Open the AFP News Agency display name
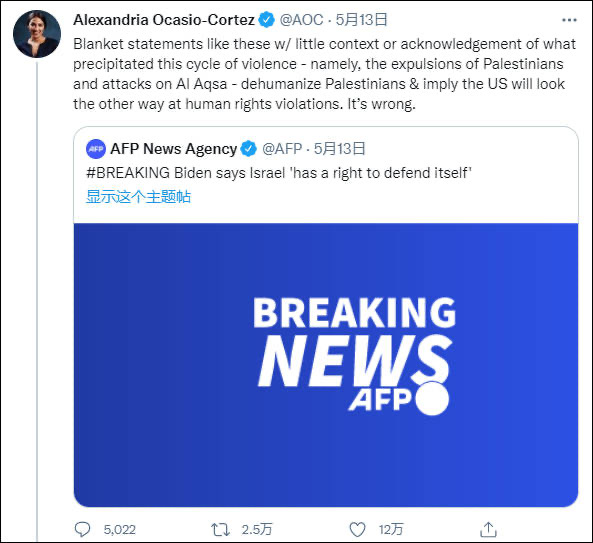Viewport: 593px width, 543px height. (174, 149)
